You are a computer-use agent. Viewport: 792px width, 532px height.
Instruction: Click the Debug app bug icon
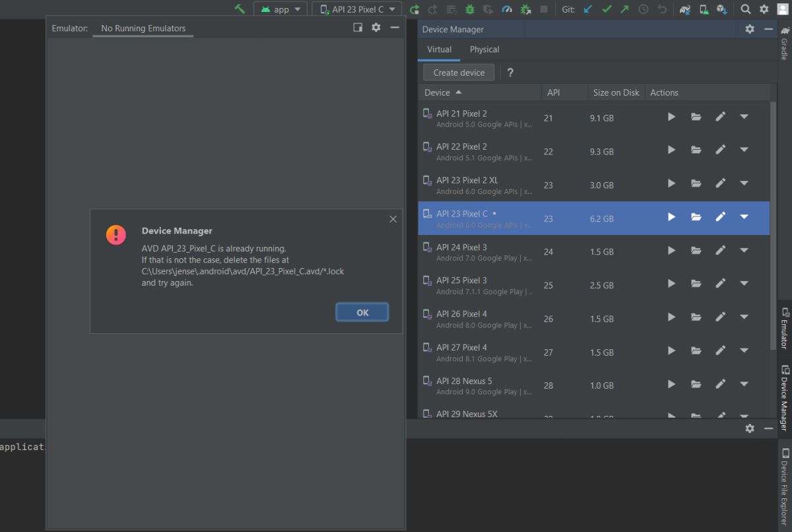tap(470, 9)
